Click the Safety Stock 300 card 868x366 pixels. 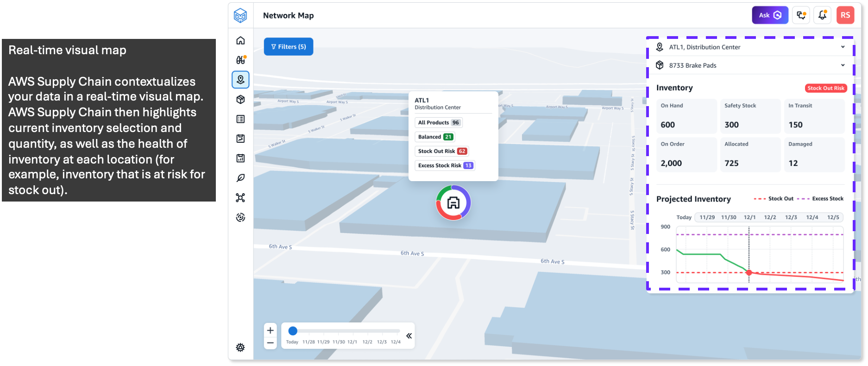pyautogui.click(x=750, y=116)
